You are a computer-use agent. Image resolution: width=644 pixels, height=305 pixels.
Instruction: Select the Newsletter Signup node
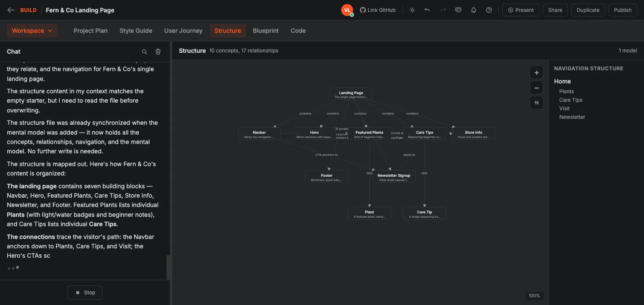pos(394,177)
